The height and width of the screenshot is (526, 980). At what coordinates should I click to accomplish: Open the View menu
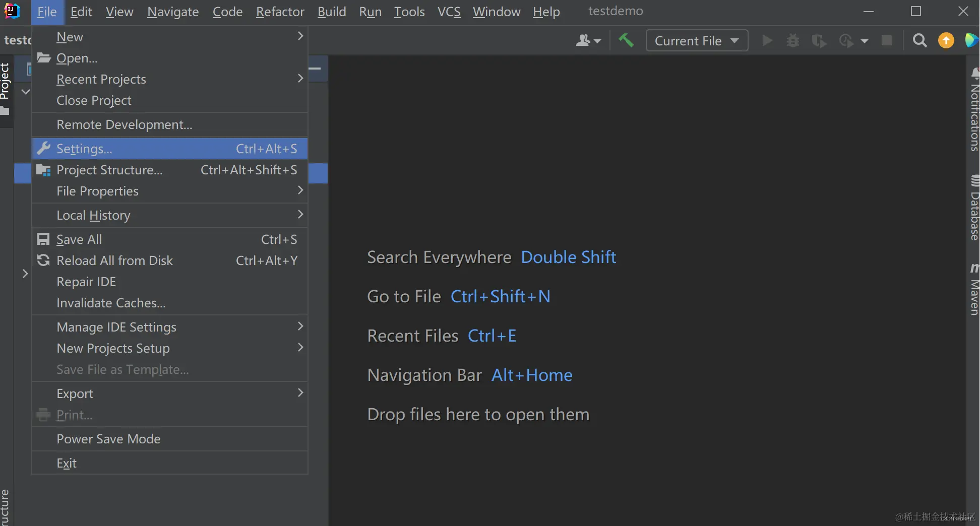pyautogui.click(x=119, y=12)
